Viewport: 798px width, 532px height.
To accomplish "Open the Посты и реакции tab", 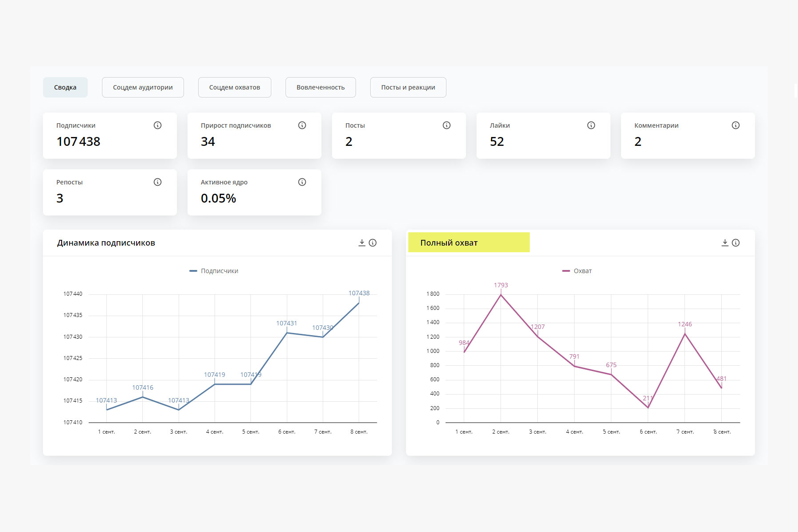I will pyautogui.click(x=408, y=87).
